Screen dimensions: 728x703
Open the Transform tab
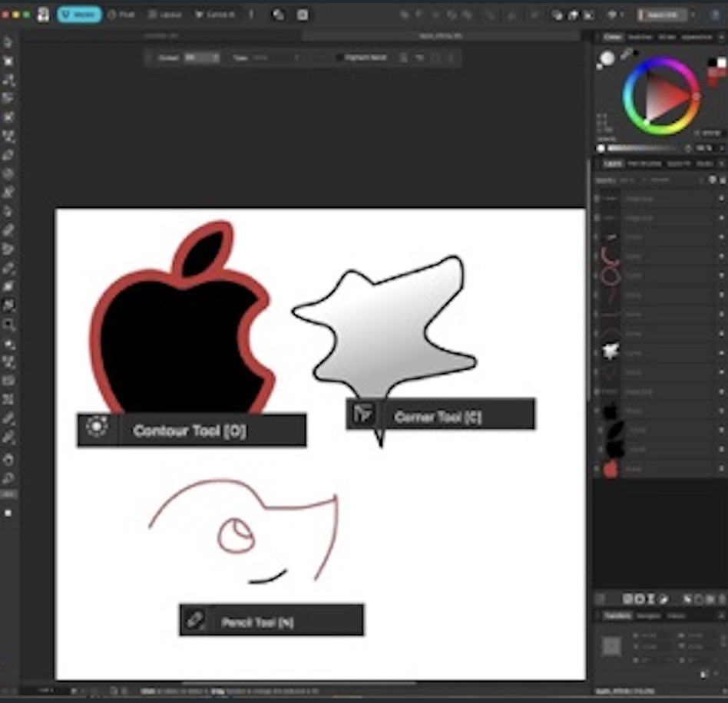point(617,616)
